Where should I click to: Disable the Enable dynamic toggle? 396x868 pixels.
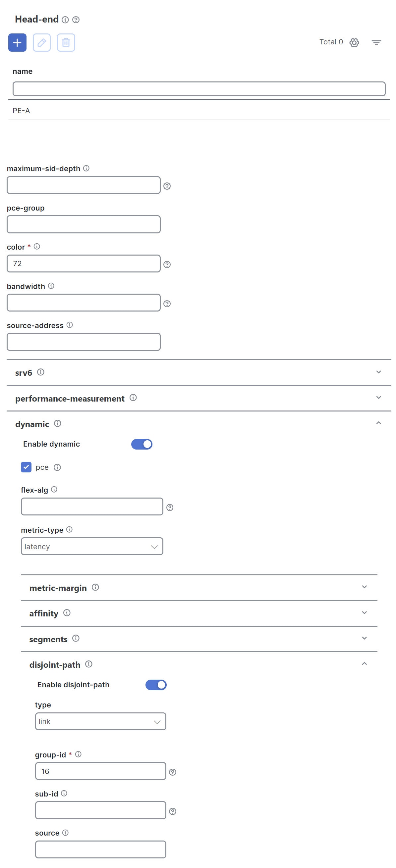pos(141,444)
